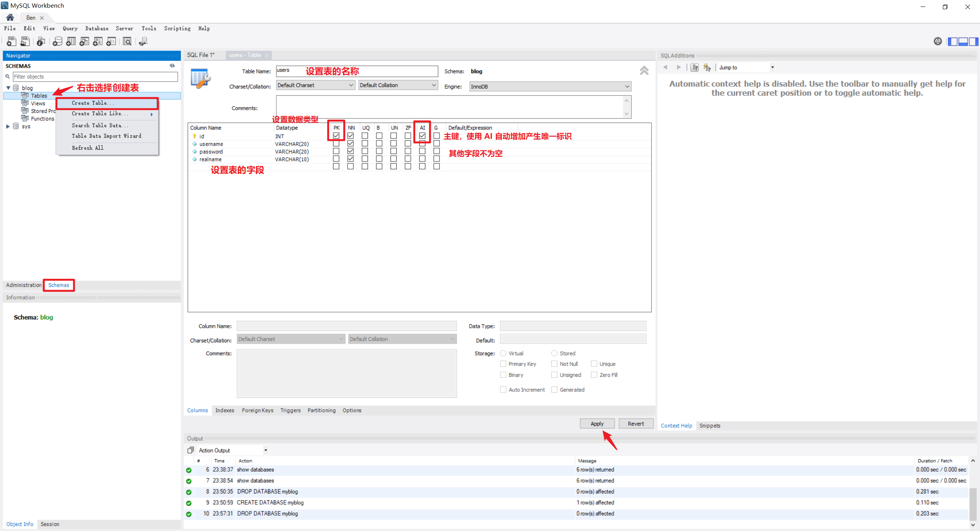Click the Apply button to save changes

597,424
